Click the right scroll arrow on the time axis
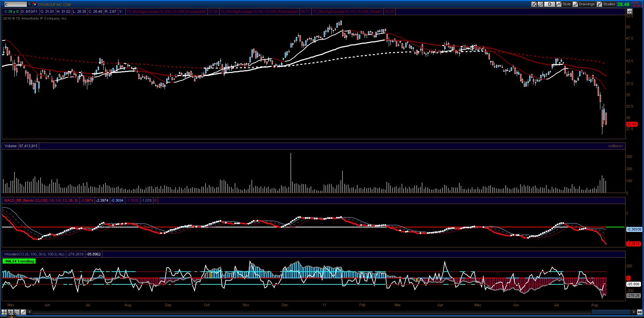Viewport: 644px width, 318px height. coord(634,312)
